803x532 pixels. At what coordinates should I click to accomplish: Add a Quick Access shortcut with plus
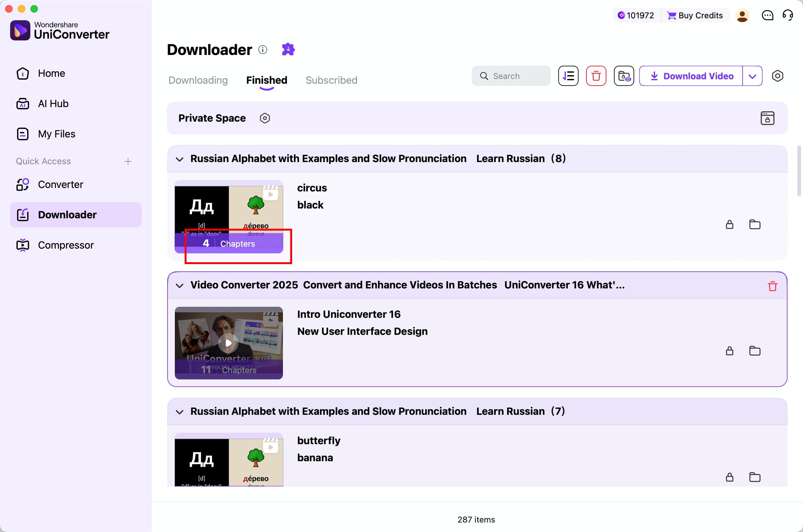pyautogui.click(x=128, y=161)
